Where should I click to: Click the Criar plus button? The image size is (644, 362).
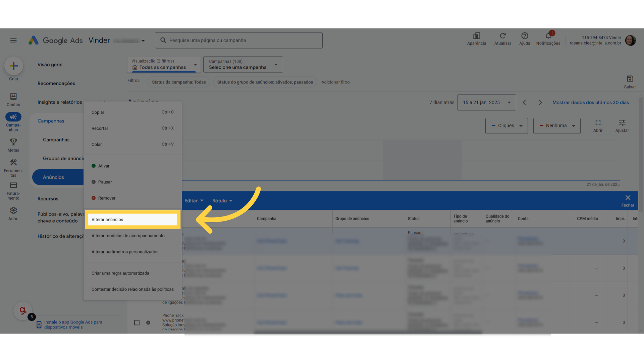(14, 66)
